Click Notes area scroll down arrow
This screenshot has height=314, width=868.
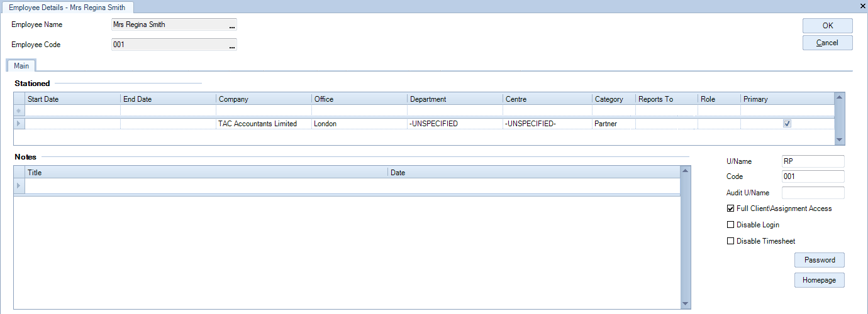(686, 305)
